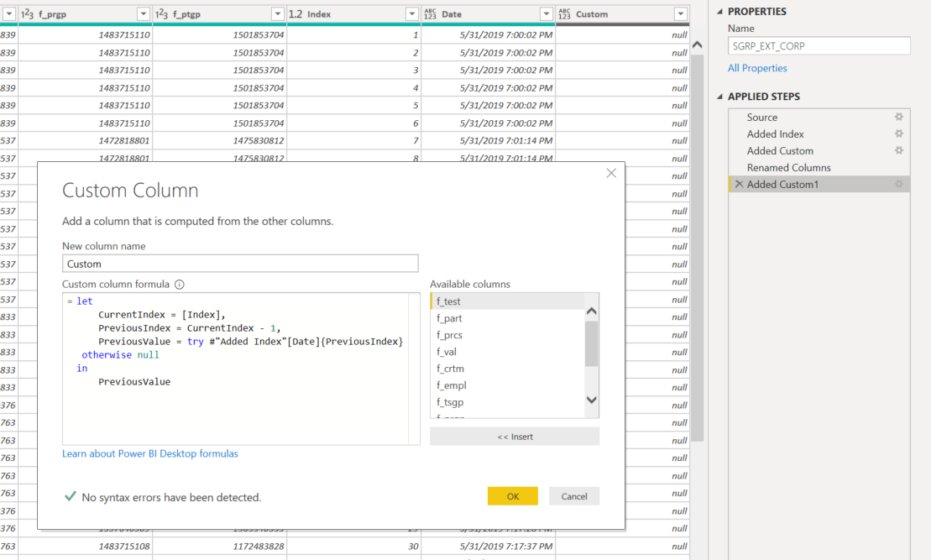Open the leftmost partially visible column dropdown

tap(9, 14)
